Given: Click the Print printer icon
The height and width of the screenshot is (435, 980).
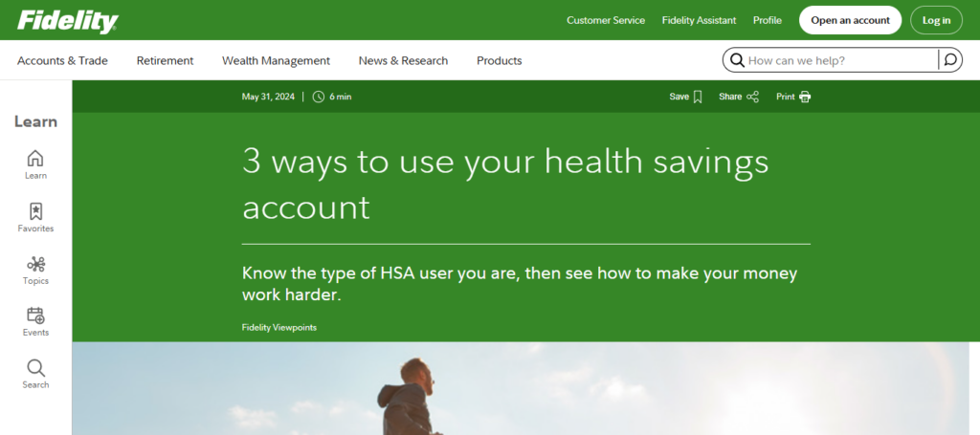Looking at the screenshot, I should (x=805, y=97).
